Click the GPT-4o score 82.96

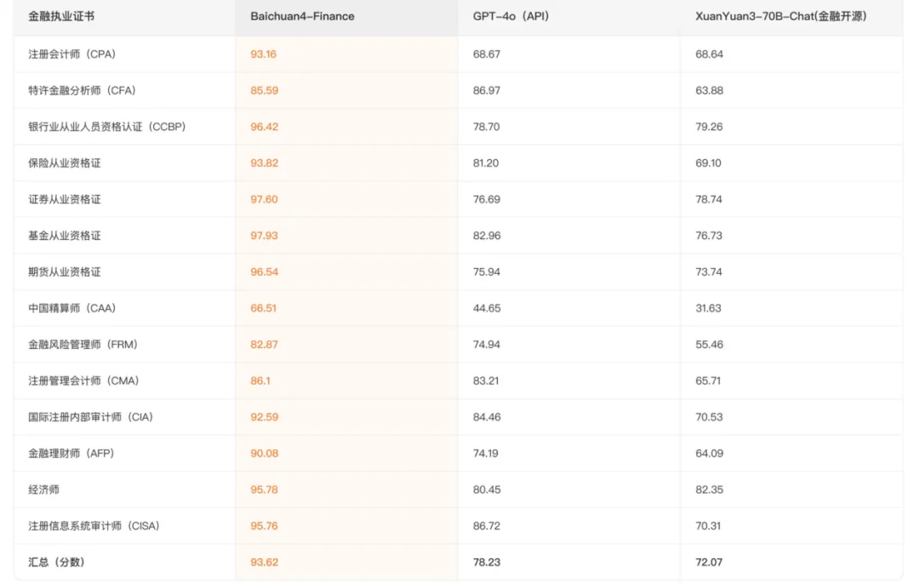[487, 236]
